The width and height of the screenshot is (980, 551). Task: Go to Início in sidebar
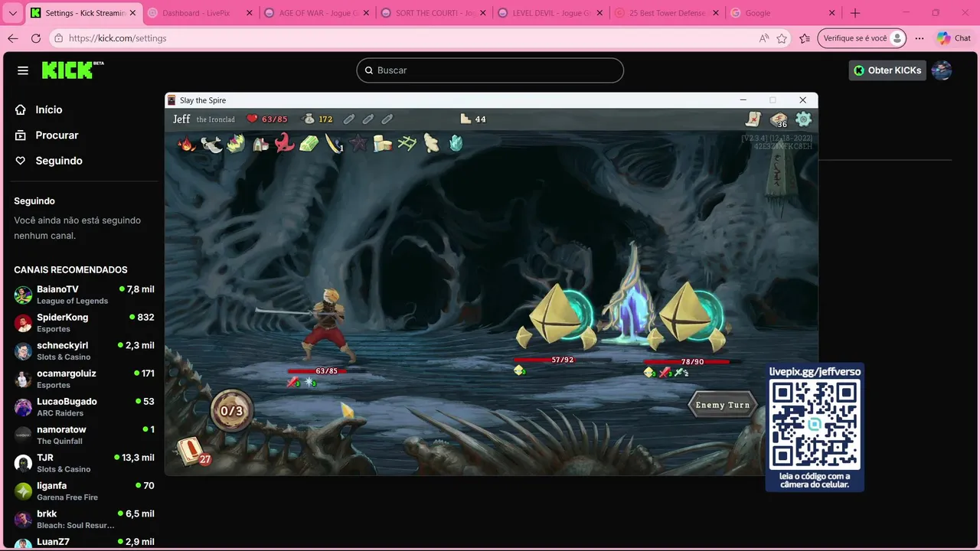click(48, 109)
